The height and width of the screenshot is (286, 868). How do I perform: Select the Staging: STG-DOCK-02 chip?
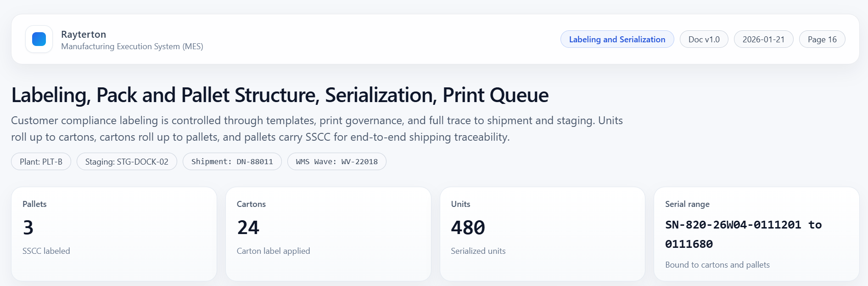pos(127,162)
